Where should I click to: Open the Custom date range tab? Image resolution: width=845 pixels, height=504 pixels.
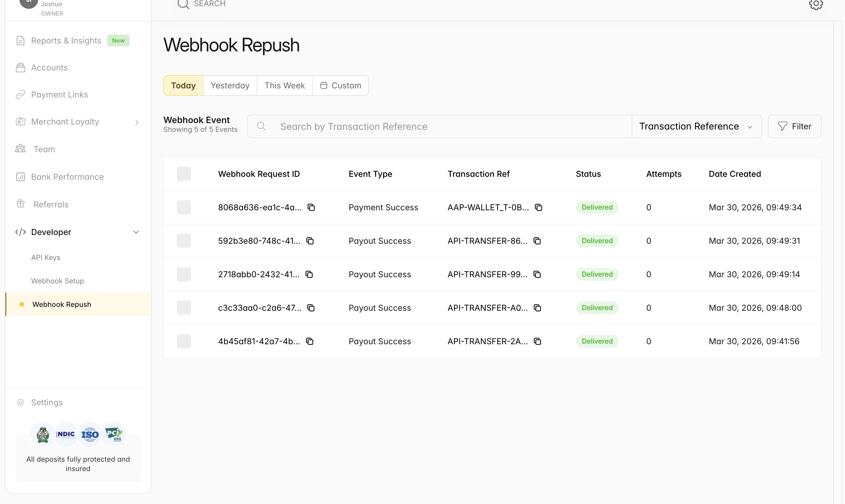pyautogui.click(x=341, y=85)
